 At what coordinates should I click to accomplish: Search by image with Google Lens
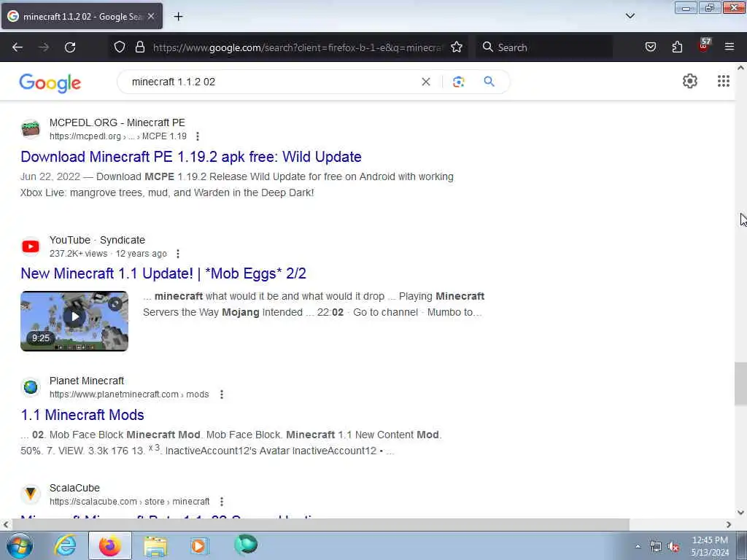pos(458,82)
